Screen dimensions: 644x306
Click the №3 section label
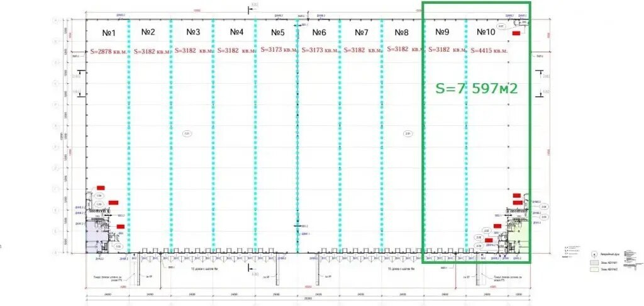[x=193, y=31]
